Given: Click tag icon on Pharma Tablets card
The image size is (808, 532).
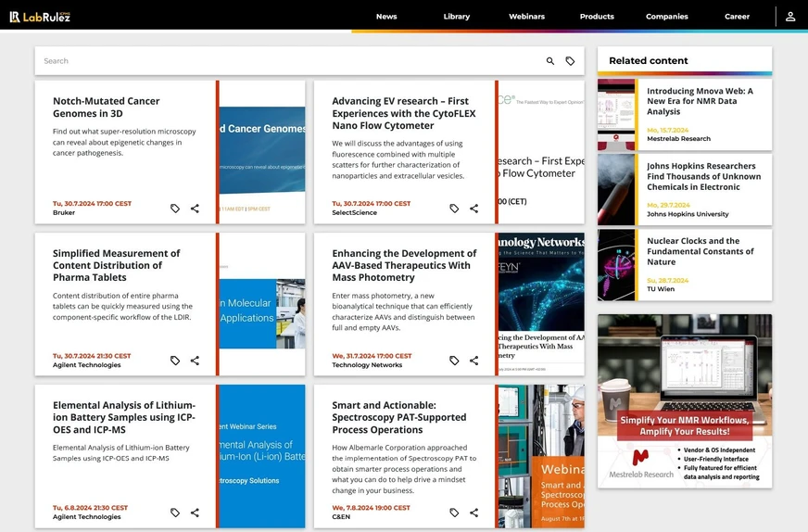Looking at the screenshot, I should [175, 361].
